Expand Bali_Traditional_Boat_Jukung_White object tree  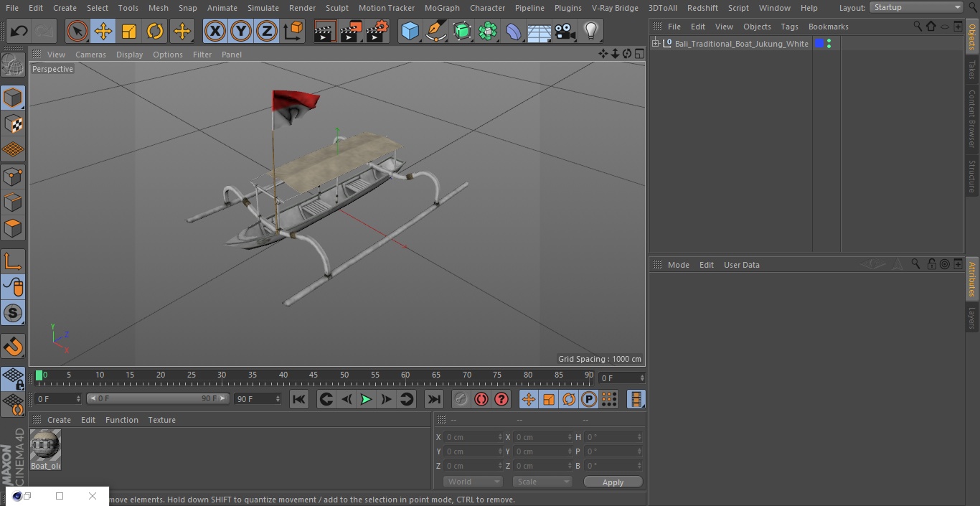655,44
